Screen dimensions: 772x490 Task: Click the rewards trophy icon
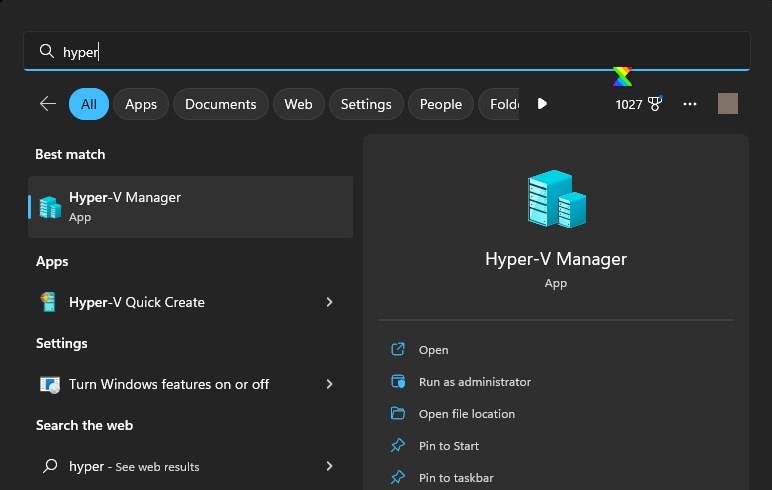tap(655, 103)
